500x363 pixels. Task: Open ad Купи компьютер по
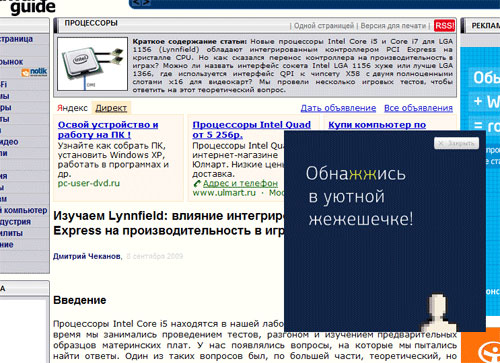point(377,125)
